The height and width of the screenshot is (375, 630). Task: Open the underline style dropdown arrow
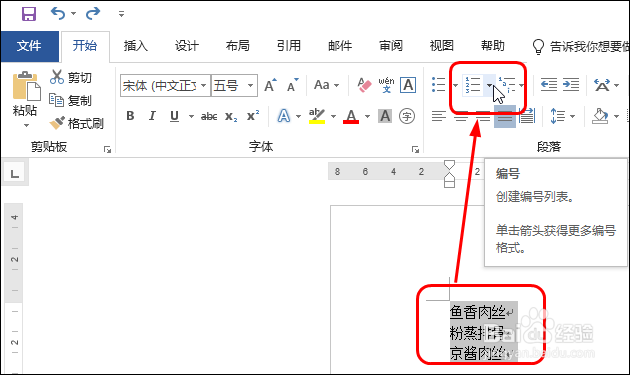pos(191,117)
